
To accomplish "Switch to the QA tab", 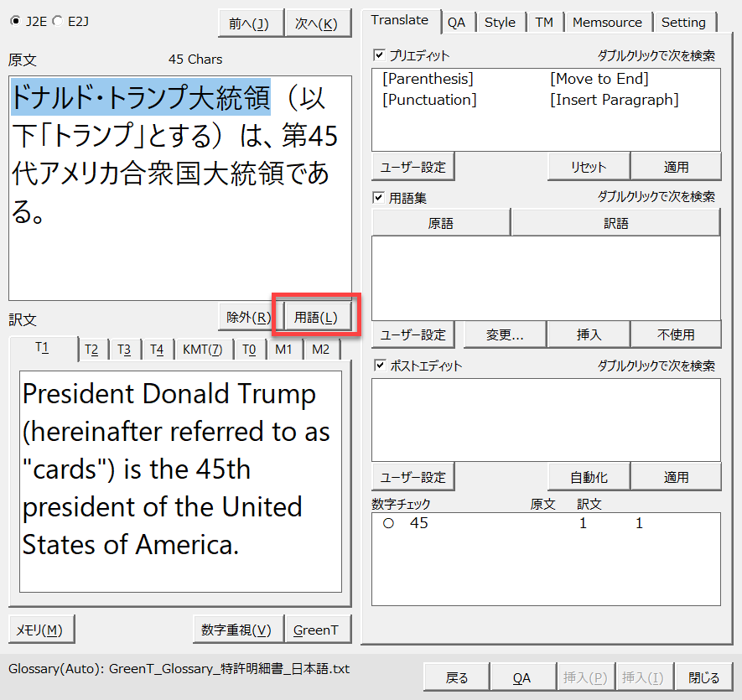I will click(456, 23).
